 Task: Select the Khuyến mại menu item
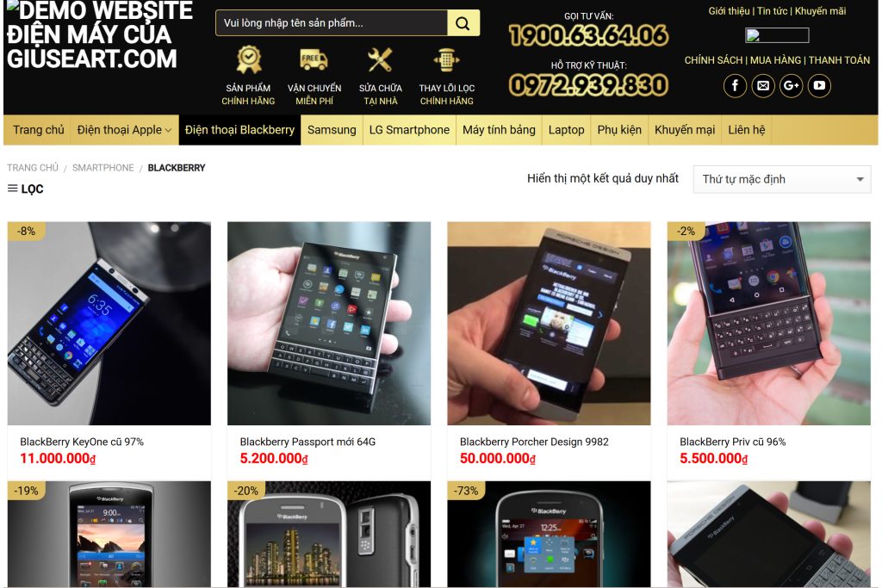685,130
